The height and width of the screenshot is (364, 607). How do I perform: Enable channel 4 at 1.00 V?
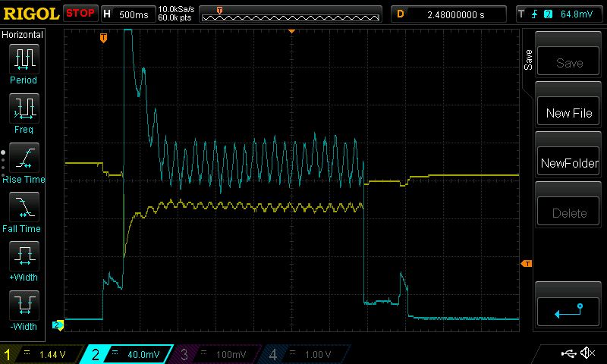tap(303, 354)
